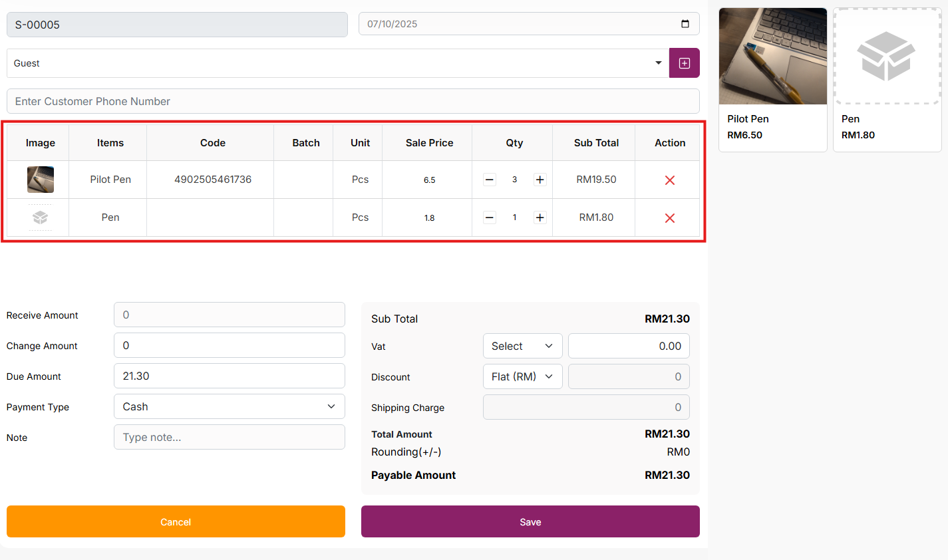This screenshot has height=560, width=948.
Task: Click Pilot Pen image in cart table
Action: tap(41, 180)
